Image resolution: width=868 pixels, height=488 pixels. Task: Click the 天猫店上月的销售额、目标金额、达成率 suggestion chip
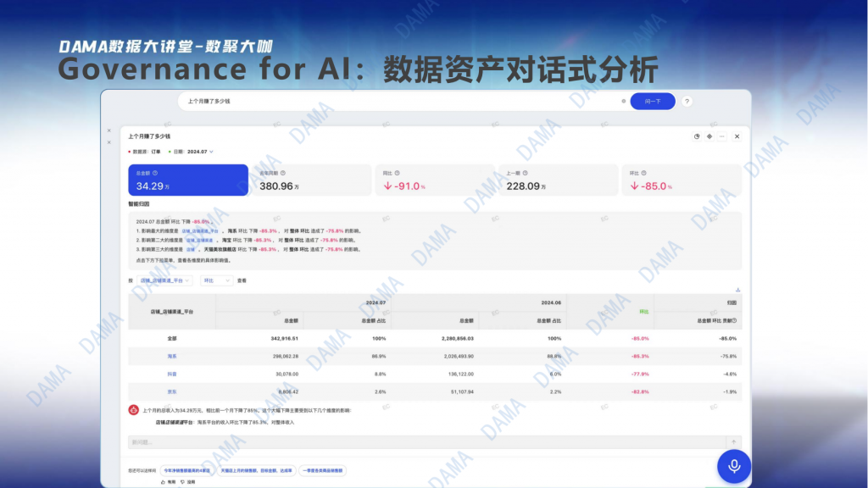[x=256, y=471]
